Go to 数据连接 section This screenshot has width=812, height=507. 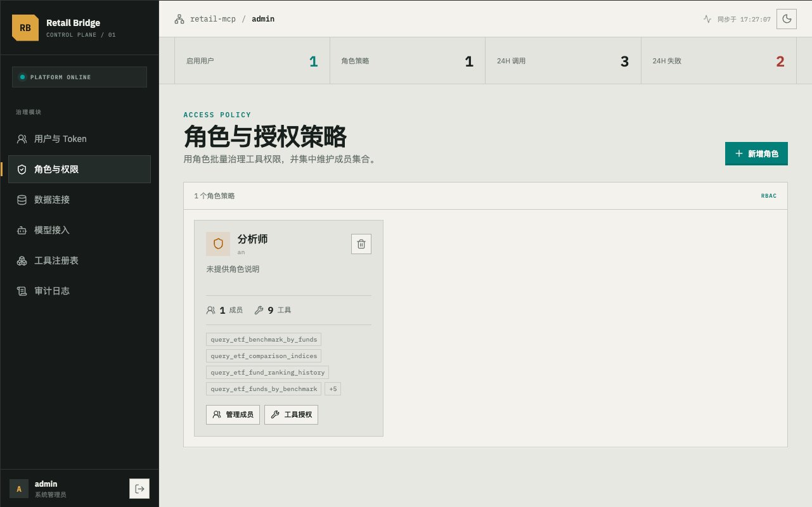(x=79, y=200)
